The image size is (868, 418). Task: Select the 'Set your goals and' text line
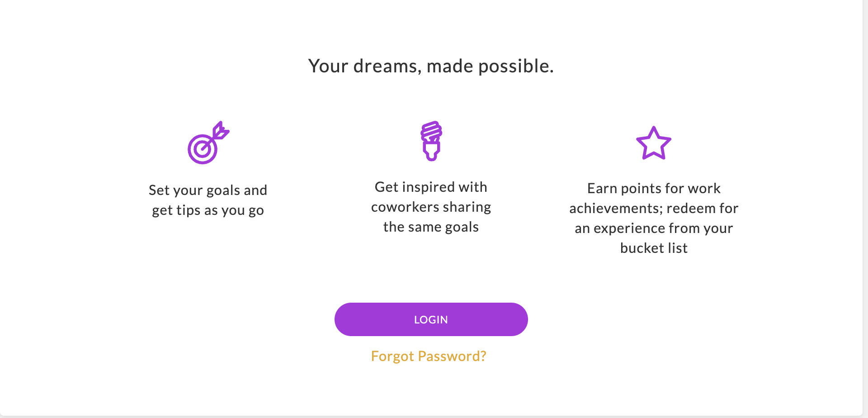(208, 190)
